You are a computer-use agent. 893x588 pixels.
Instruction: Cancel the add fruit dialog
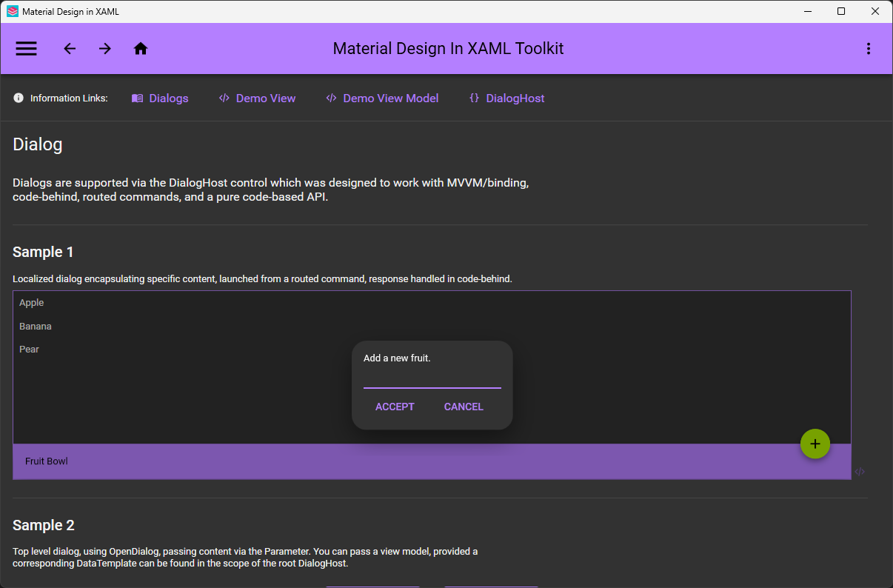pyautogui.click(x=464, y=407)
